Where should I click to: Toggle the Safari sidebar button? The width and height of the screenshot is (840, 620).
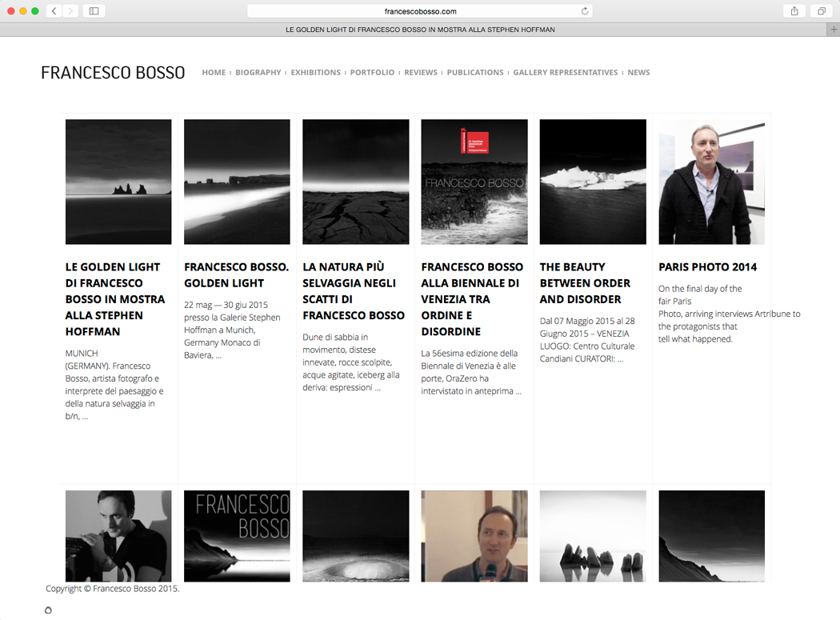point(94,10)
